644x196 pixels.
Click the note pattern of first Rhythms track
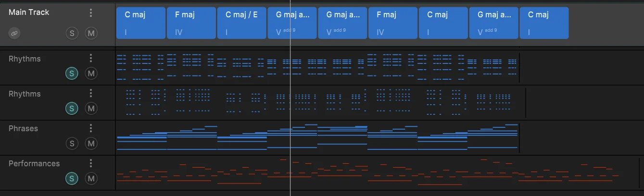click(317, 67)
